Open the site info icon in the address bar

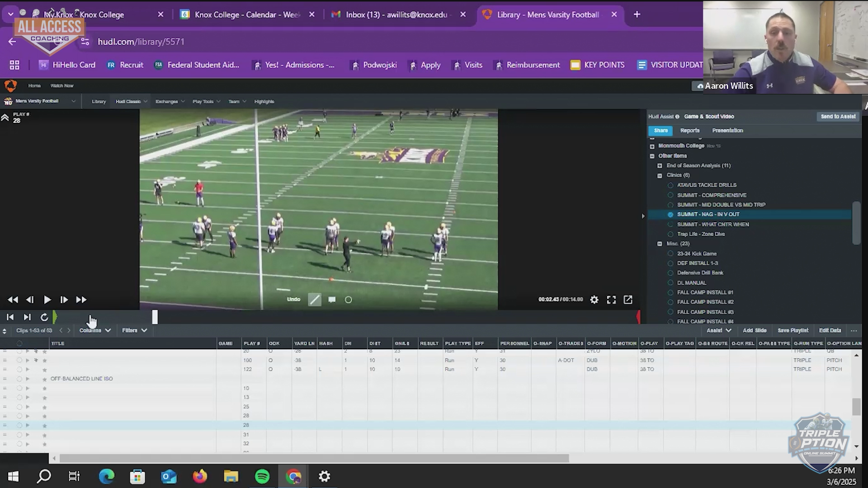pyautogui.click(x=85, y=42)
